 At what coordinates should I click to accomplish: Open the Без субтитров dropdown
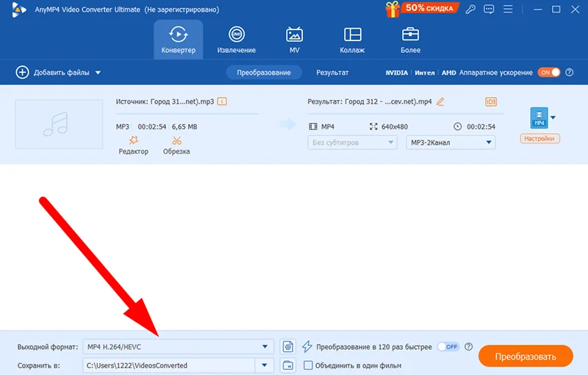pyautogui.click(x=352, y=143)
